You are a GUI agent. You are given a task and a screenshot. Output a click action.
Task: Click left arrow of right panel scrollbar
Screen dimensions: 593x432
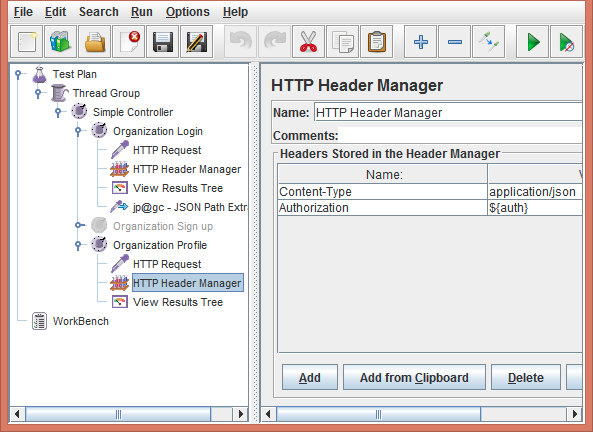(x=269, y=414)
